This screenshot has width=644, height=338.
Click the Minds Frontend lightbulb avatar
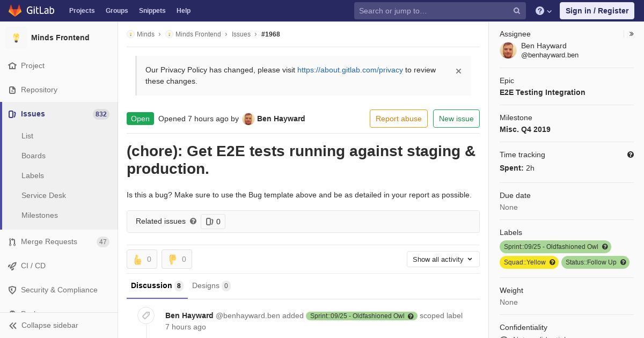tap(16, 38)
